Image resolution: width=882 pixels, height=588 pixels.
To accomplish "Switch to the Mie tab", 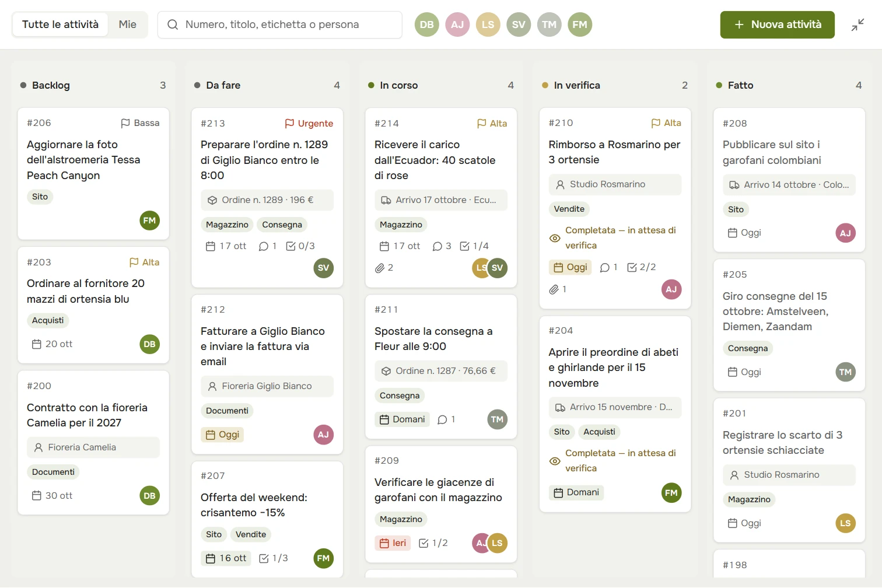I will [x=128, y=24].
